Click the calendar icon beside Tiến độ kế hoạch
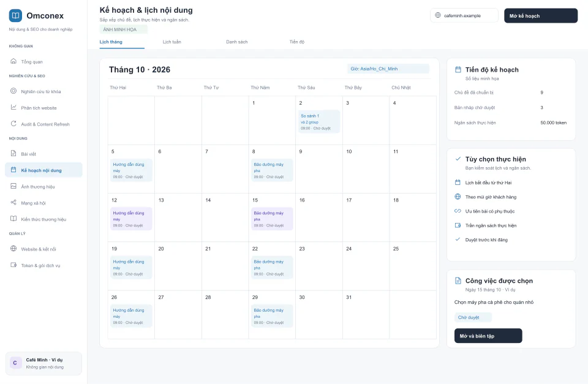 [x=458, y=69]
